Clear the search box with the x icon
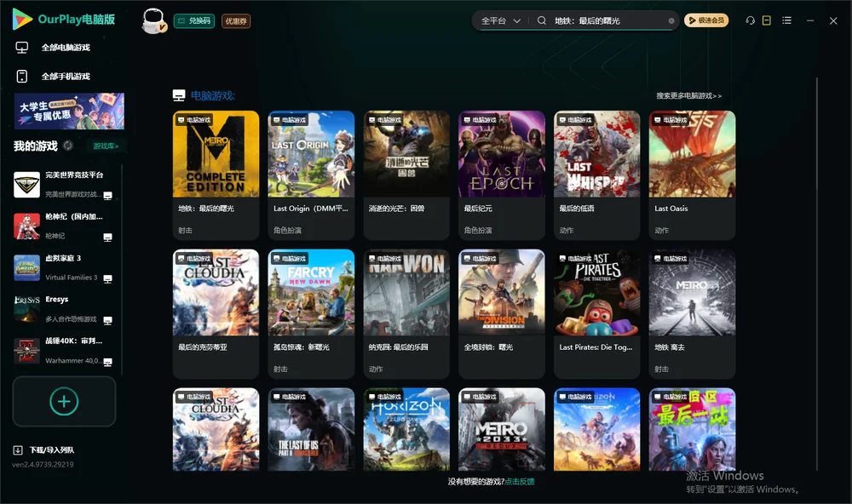 coord(671,21)
